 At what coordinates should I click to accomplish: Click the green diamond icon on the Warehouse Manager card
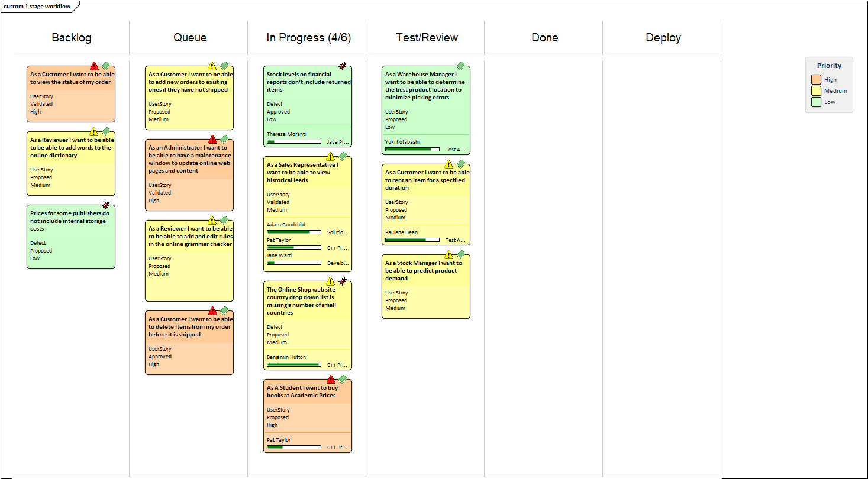[461, 66]
